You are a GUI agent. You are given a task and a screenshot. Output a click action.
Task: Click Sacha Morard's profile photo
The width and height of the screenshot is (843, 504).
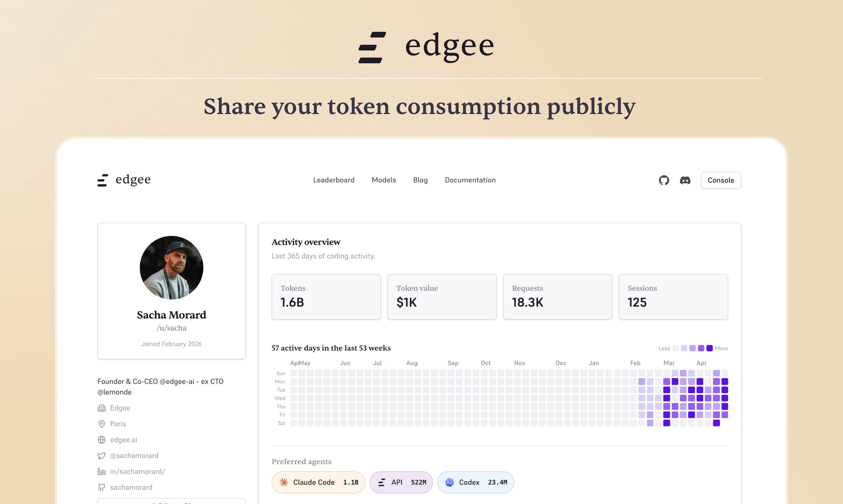[x=172, y=268]
